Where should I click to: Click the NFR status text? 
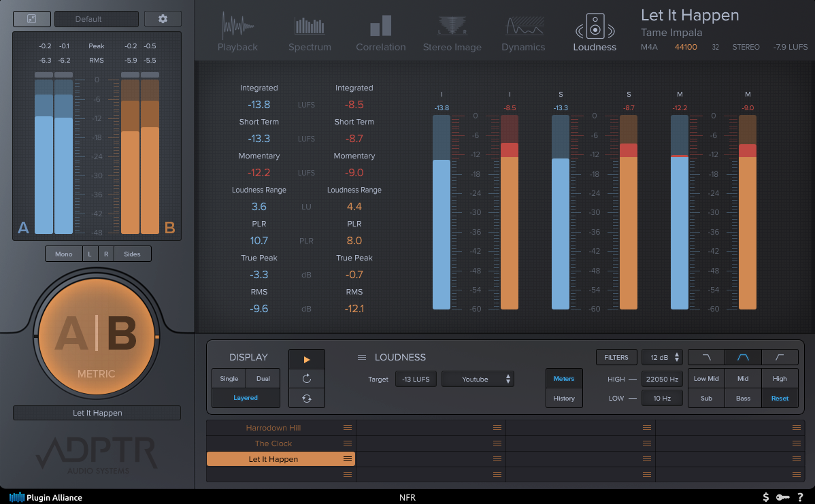click(x=407, y=497)
